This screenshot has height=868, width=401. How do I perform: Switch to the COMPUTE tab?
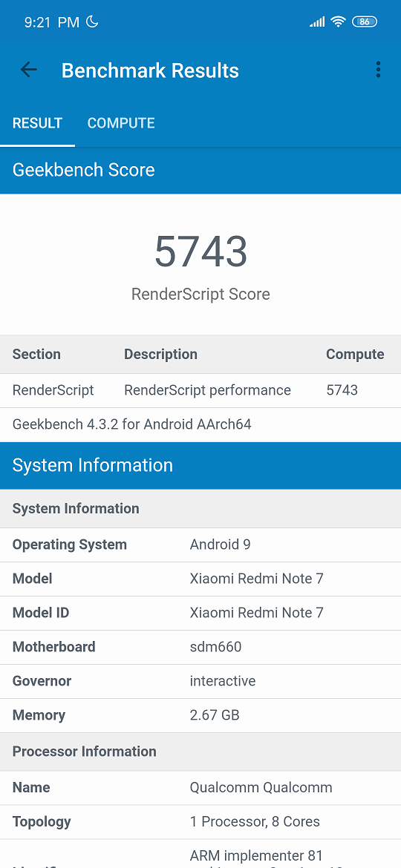[x=121, y=123]
